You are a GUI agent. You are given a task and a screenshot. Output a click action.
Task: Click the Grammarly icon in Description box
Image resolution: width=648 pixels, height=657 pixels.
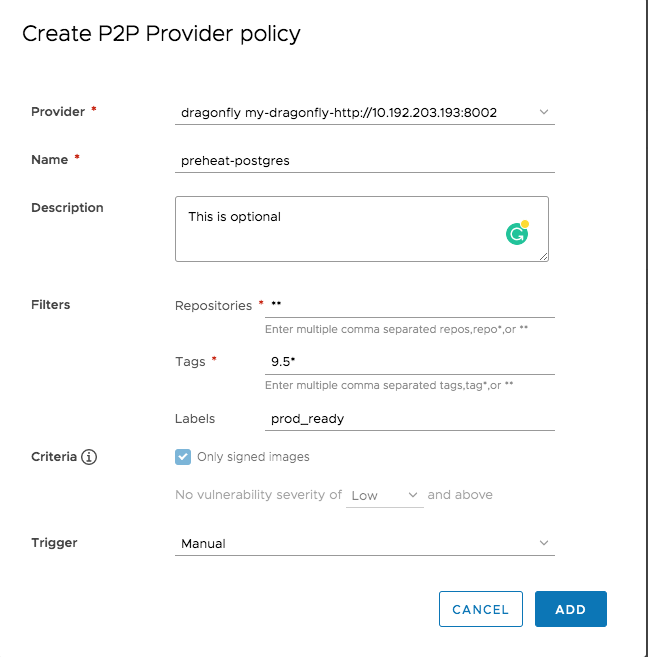(517, 234)
